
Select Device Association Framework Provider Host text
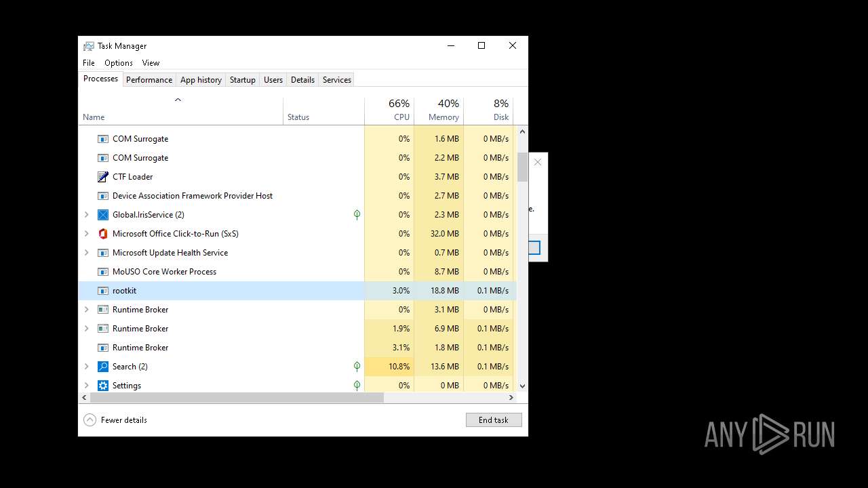click(193, 196)
